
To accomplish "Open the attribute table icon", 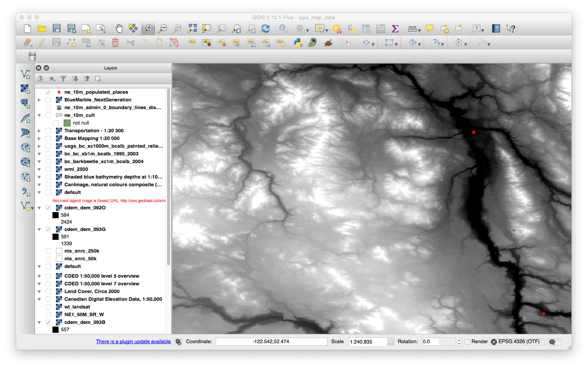I will pyautogui.click(x=366, y=29).
